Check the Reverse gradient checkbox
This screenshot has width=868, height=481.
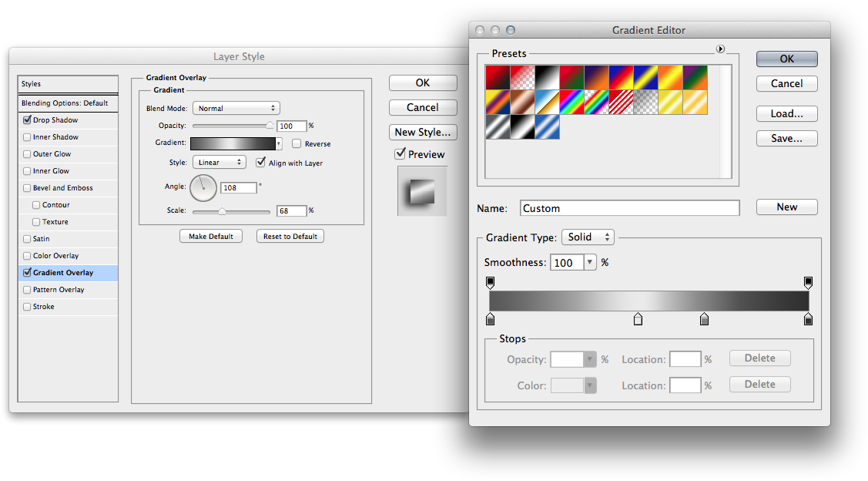pyautogui.click(x=297, y=143)
